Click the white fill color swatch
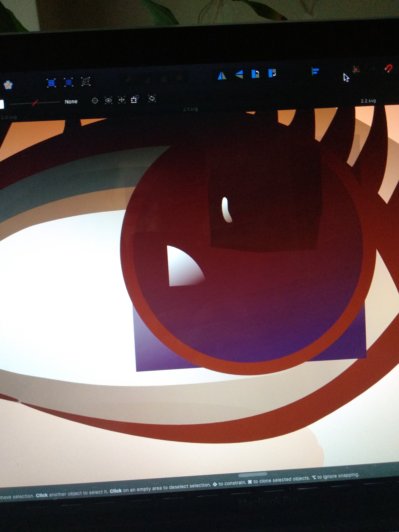Viewport: 399px width, 532px height. point(2,104)
